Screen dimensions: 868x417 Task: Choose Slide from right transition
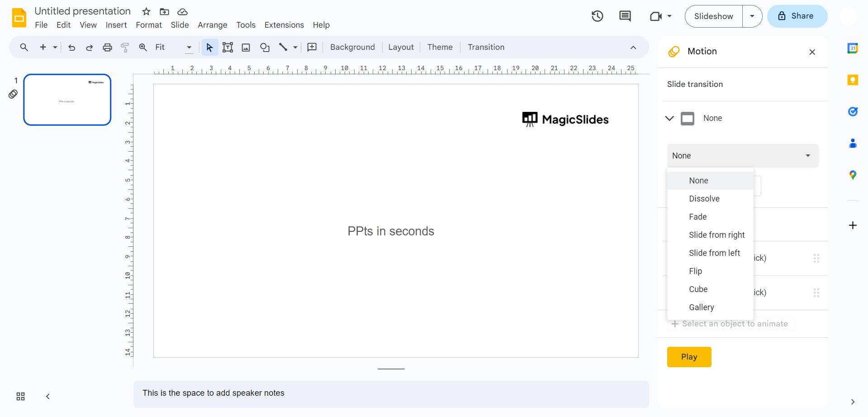coord(710,235)
